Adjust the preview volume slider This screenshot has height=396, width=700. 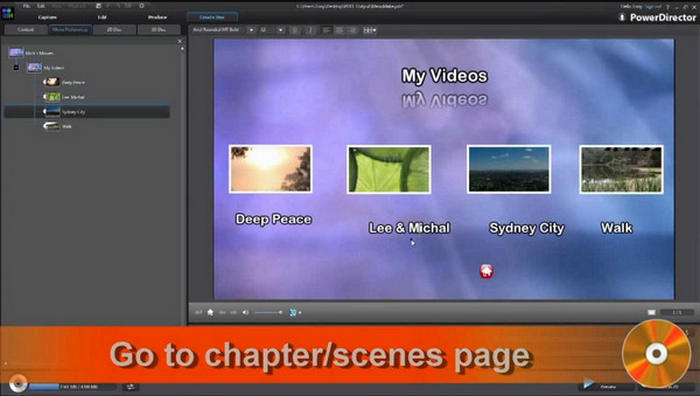point(268,313)
